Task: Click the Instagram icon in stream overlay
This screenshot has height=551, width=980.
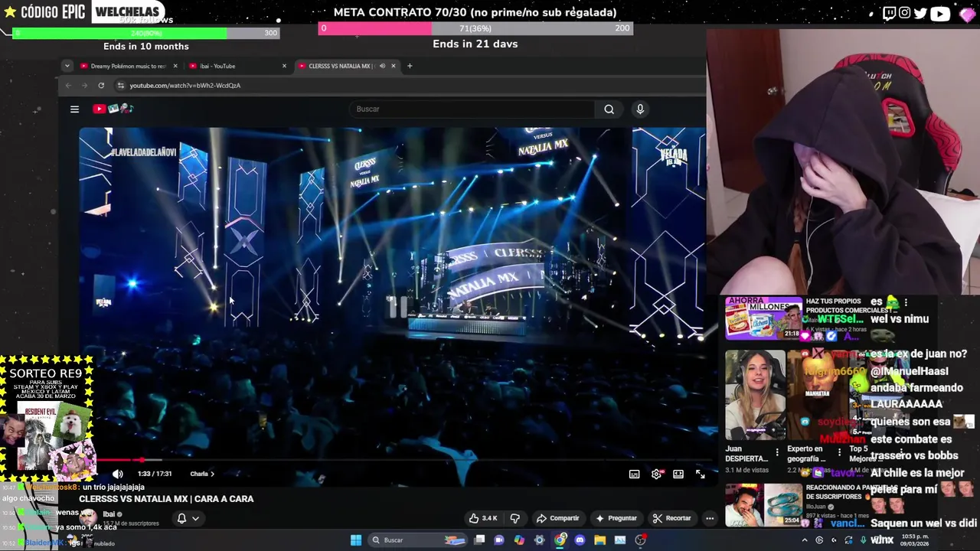Action: [x=905, y=13]
